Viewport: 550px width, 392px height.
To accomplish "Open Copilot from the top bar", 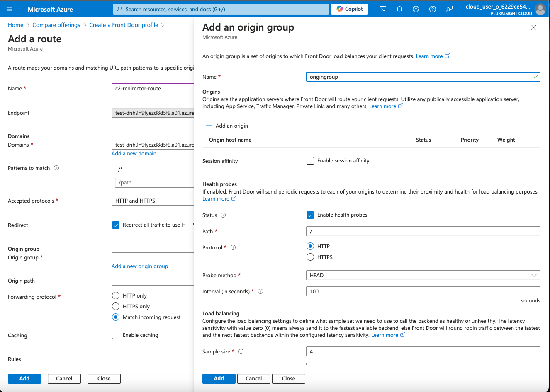I will coord(350,9).
